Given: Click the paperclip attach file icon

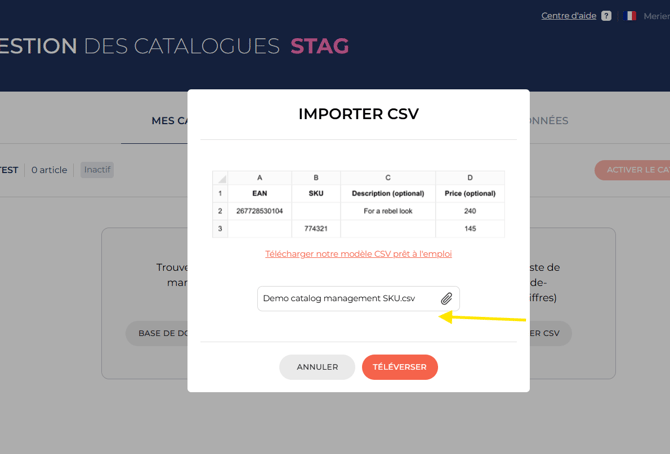Looking at the screenshot, I should (446, 298).
